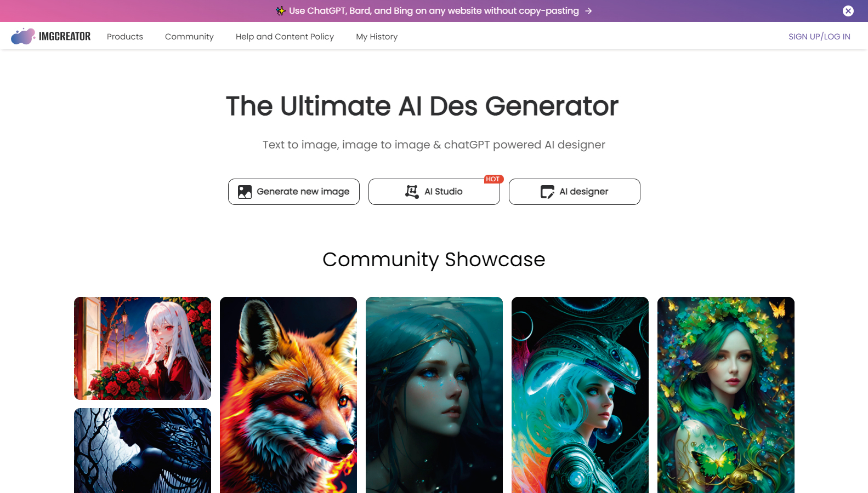Dismiss the promo banner with X icon
The width and height of the screenshot is (868, 493).
coord(848,11)
